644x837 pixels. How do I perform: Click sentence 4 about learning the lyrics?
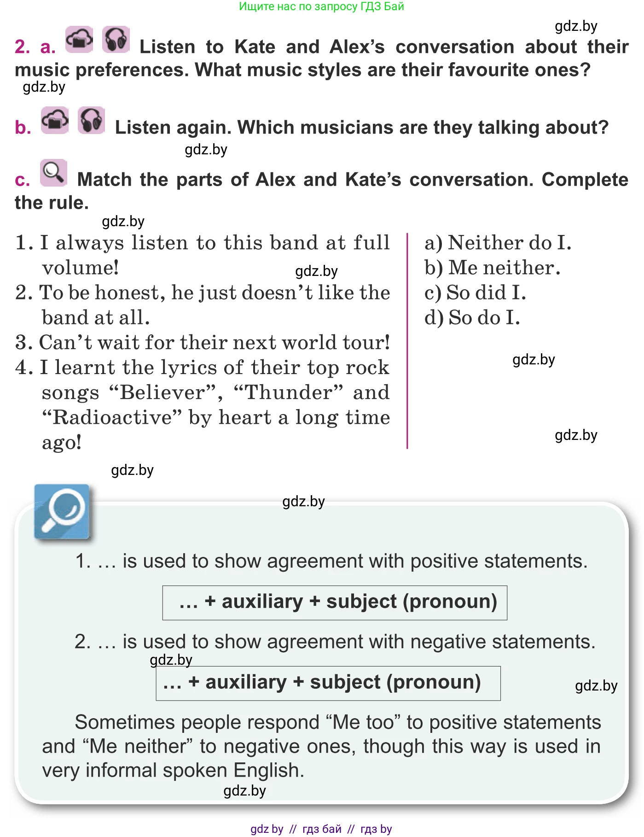[203, 404]
